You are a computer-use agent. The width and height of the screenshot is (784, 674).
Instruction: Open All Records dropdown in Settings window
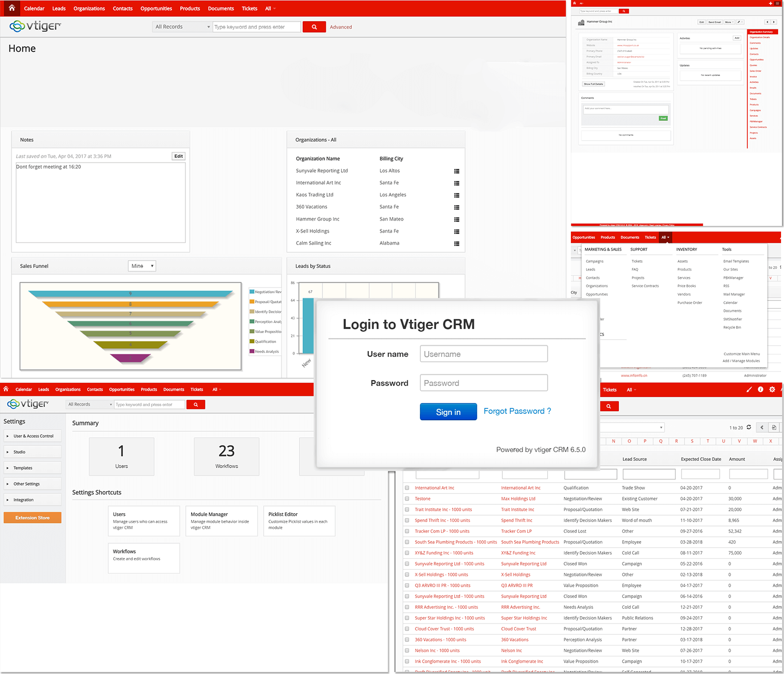90,404
